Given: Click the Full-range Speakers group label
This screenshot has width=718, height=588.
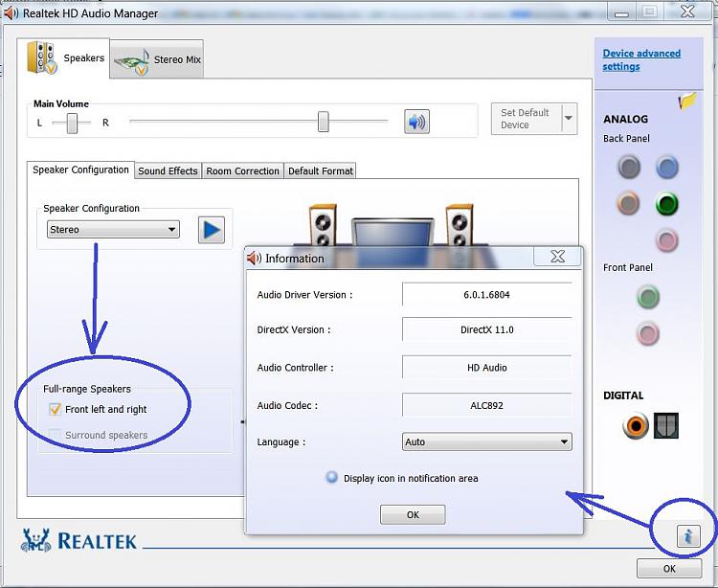Looking at the screenshot, I should 87,389.
